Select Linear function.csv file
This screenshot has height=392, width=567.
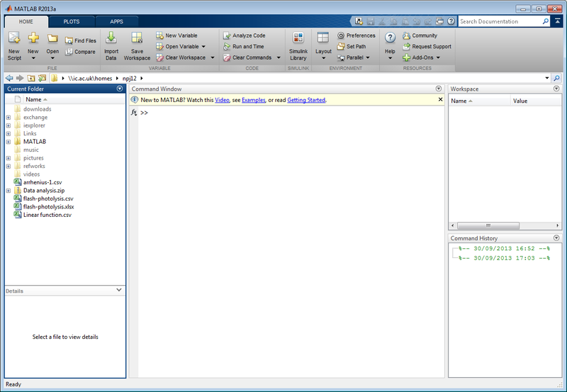click(47, 215)
